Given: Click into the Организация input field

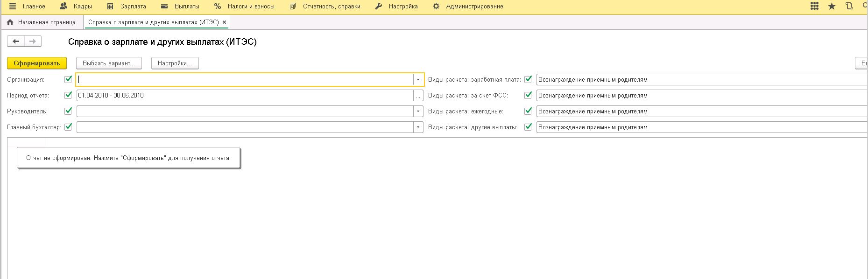Looking at the screenshot, I should click(x=245, y=79).
